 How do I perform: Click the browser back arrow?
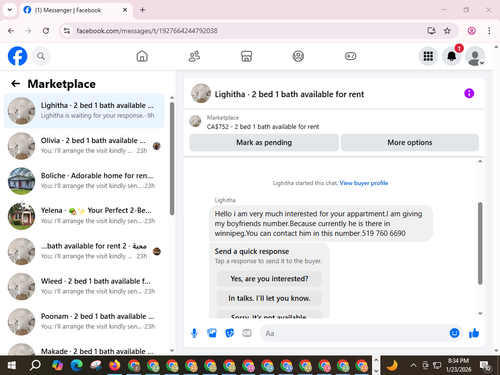point(11,31)
